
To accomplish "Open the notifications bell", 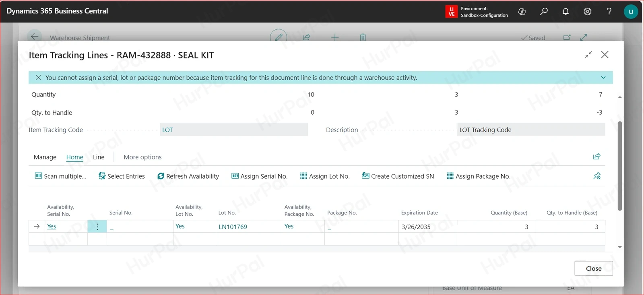I will pos(566,12).
